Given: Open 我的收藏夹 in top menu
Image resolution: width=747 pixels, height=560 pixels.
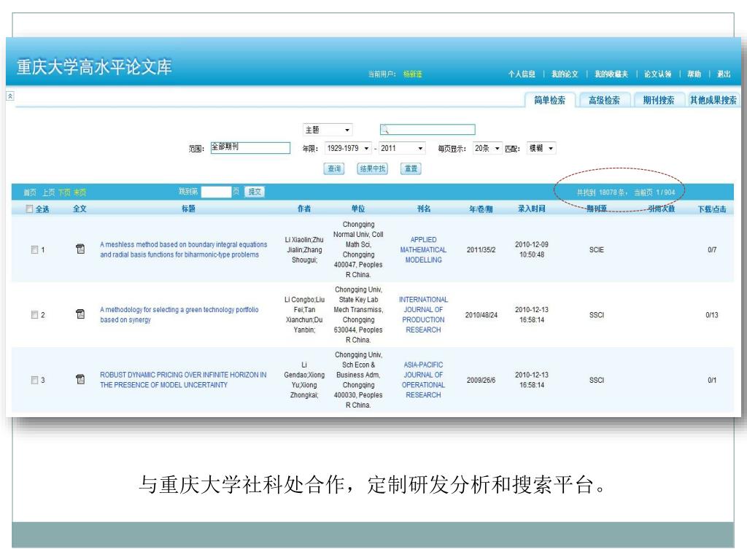Looking at the screenshot, I should pos(611,74).
